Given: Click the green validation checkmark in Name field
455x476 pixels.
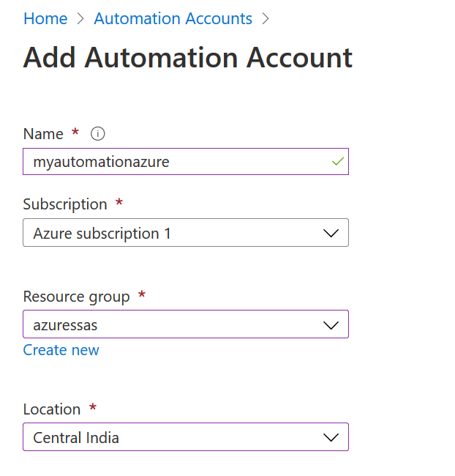Looking at the screenshot, I should click(337, 162).
